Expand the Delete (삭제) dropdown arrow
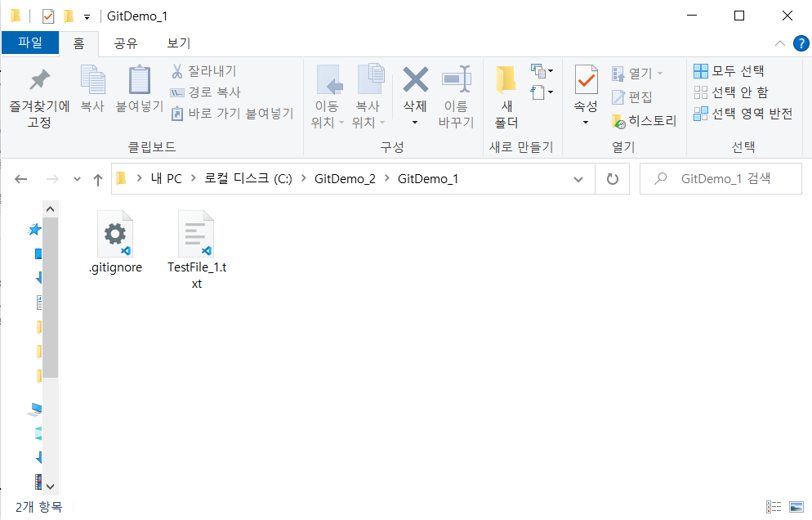 click(415, 123)
